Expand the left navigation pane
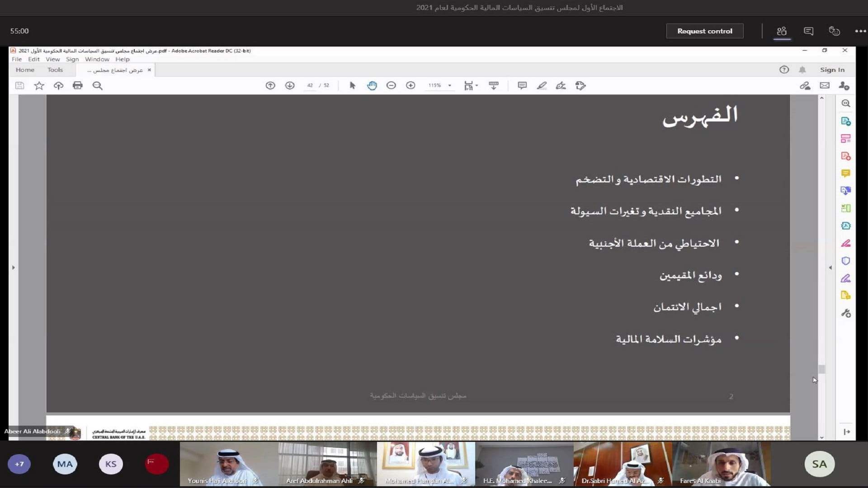Image resolution: width=868 pixels, height=488 pixels. pyautogui.click(x=14, y=267)
